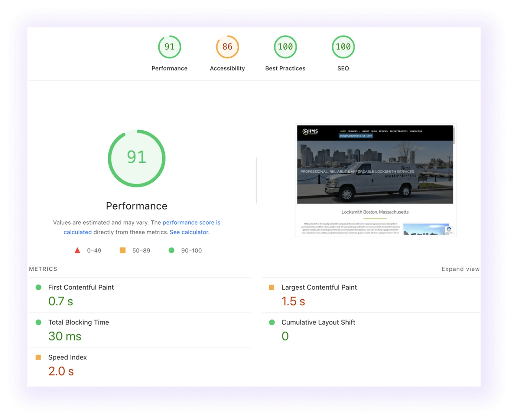Click the large 91 performance gauge
This screenshot has height=420, width=514.
(137, 158)
